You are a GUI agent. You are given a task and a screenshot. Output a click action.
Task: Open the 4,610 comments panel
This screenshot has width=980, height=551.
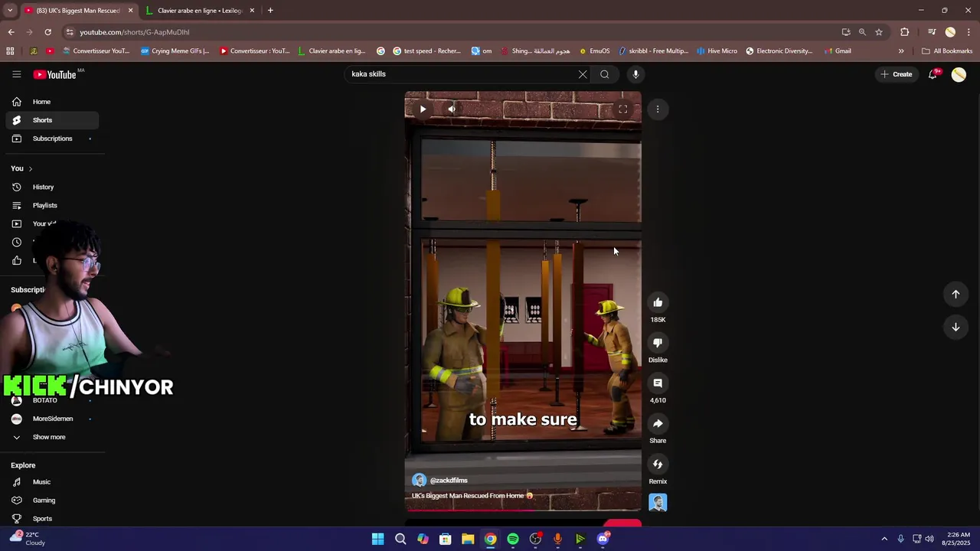pyautogui.click(x=658, y=383)
